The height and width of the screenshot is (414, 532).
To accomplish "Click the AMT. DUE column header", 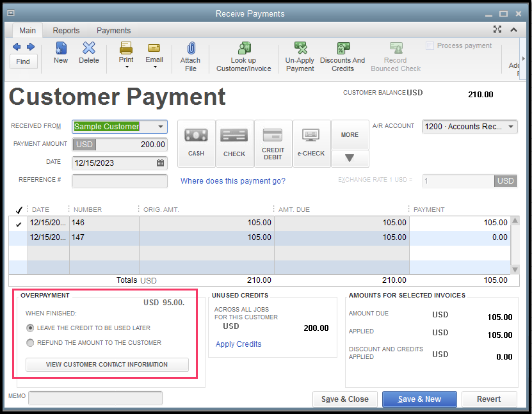I will [294, 209].
